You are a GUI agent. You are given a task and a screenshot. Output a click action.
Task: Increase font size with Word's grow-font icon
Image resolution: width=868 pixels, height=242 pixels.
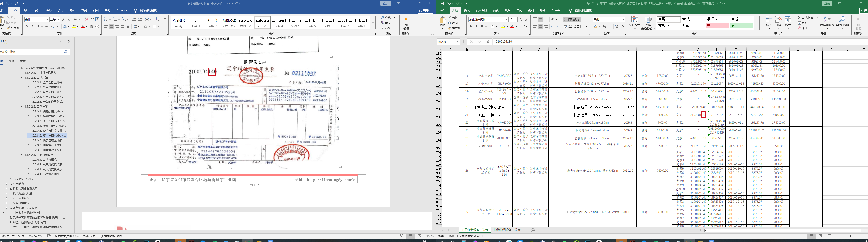click(x=64, y=19)
